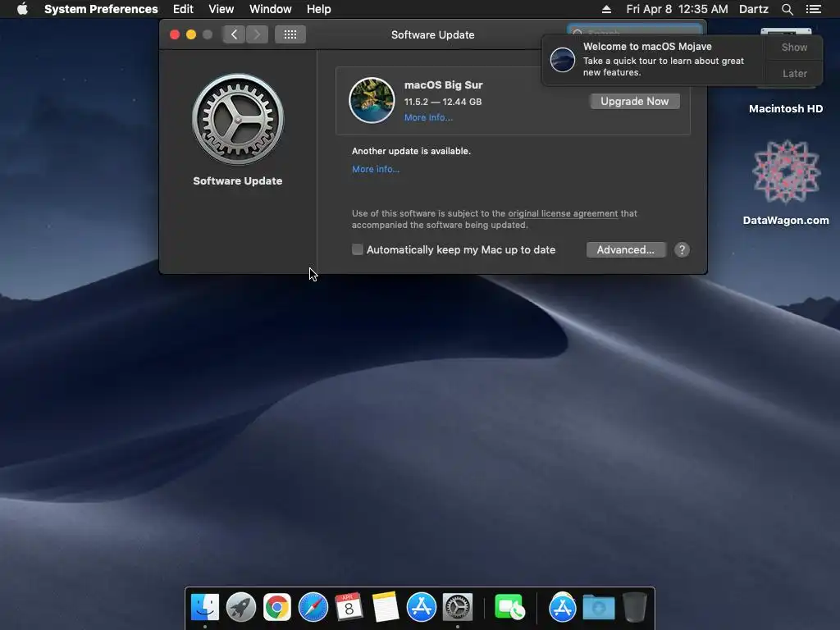Open the Notification Center list icon
Screen dimensions: 840x630
(x=813, y=9)
